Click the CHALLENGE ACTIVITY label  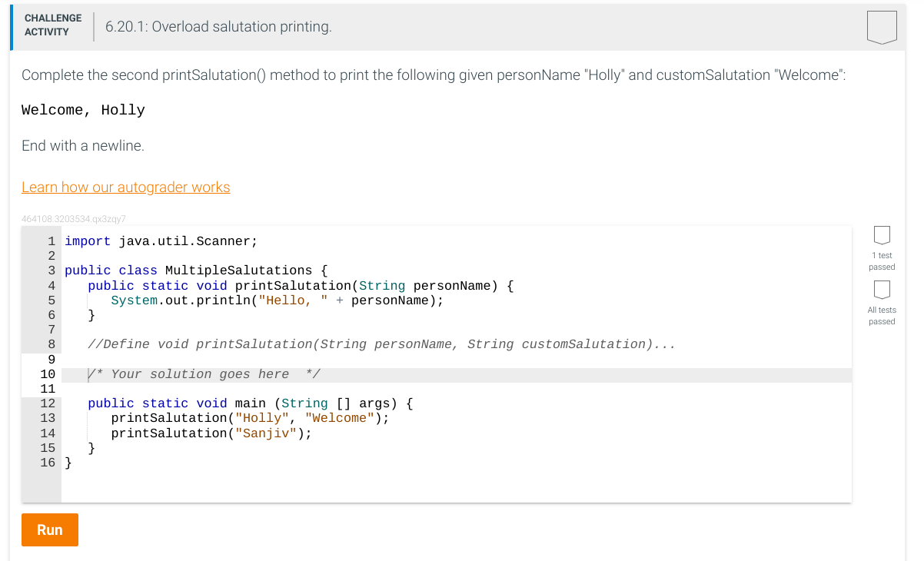click(x=52, y=25)
